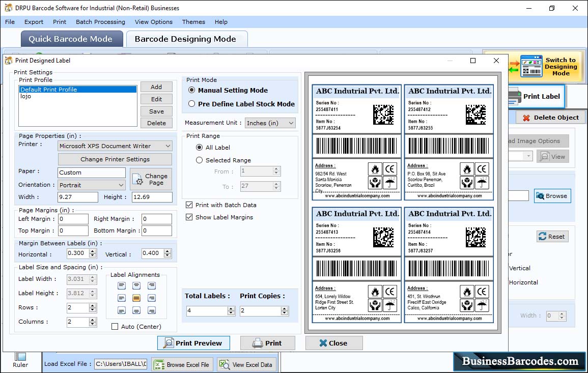Viewport: 588px width, 373px height.
Task: Choose the Selected Range option
Action: 200,160
